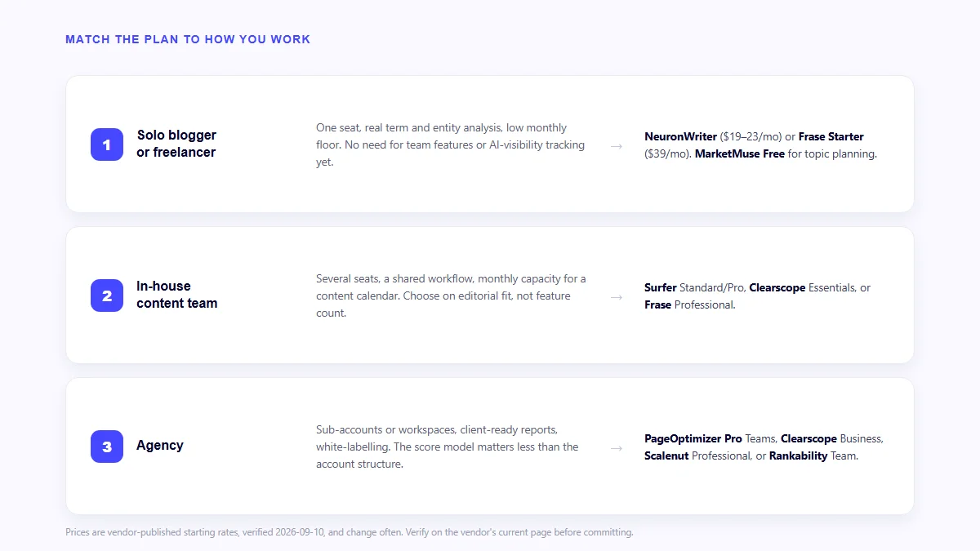980x551 pixels.
Task: Click Clearscope Essentials in the in-house card
Action: tap(804, 287)
